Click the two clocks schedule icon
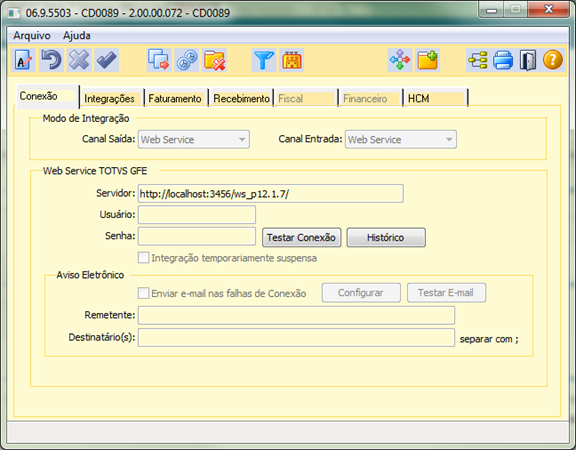This screenshot has width=576, height=450. (x=187, y=60)
